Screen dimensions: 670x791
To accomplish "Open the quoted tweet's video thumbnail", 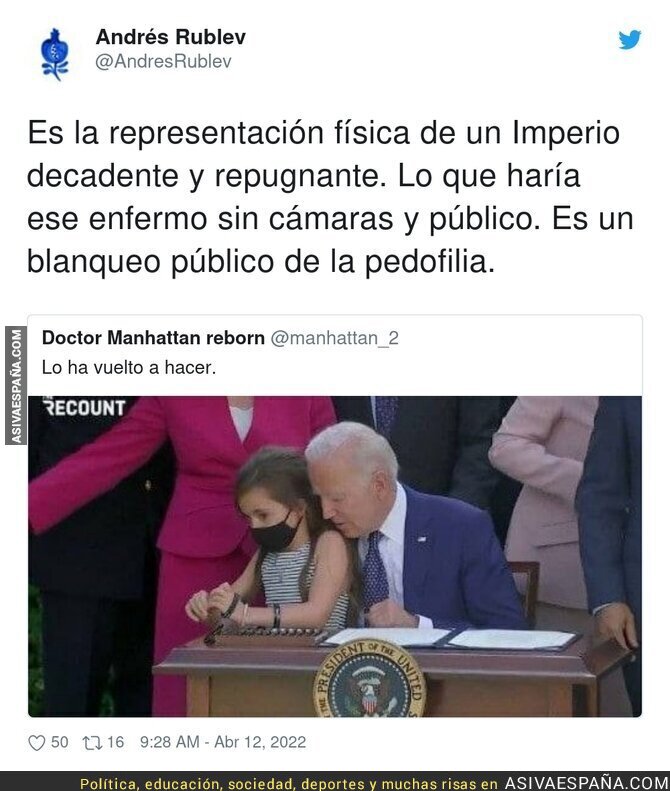I will [x=335, y=556].
